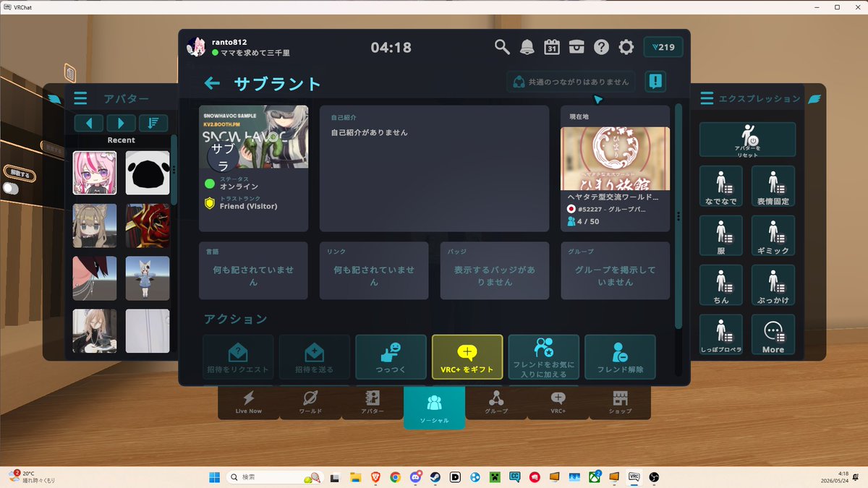Open Brave browser from the taskbar
This screenshot has height=488, width=868.
point(375,477)
